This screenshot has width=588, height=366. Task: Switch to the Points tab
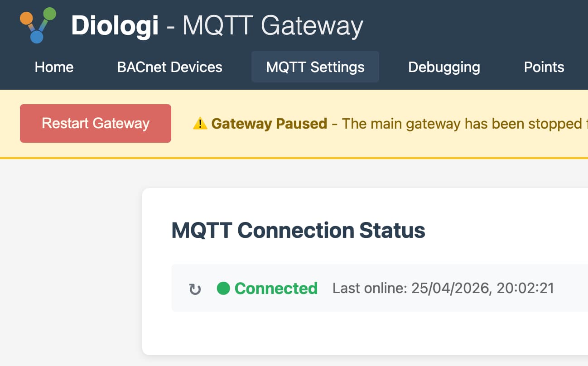pyautogui.click(x=544, y=67)
